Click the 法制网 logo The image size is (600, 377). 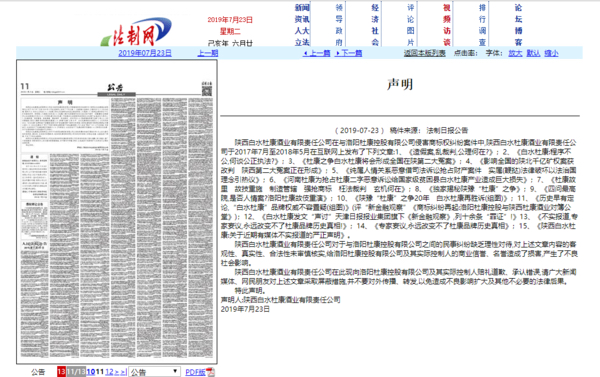pyautogui.click(x=136, y=32)
